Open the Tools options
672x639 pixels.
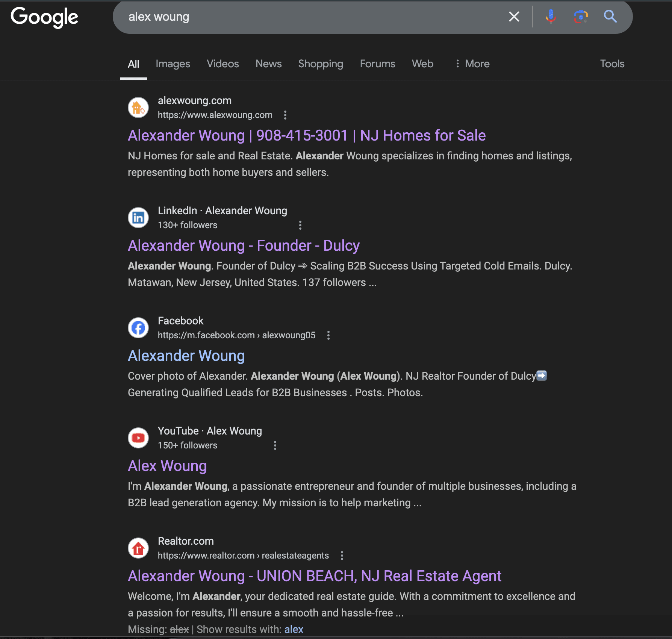pyautogui.click(x=612, y=64)
